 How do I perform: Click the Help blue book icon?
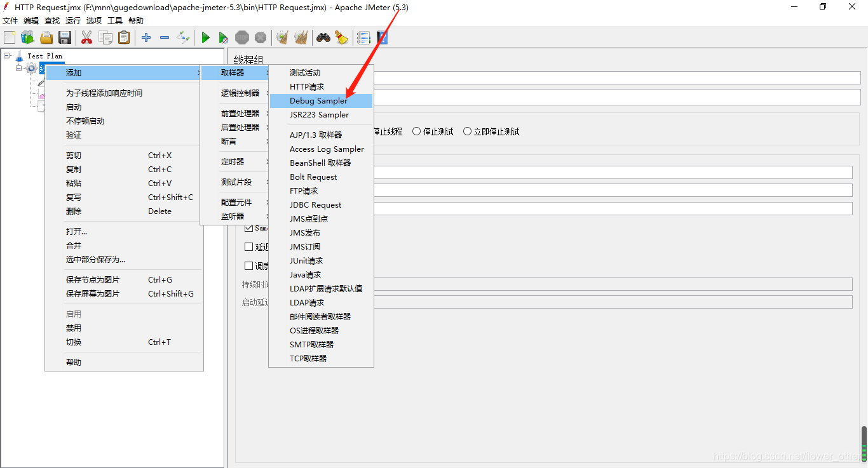(382, 37)
